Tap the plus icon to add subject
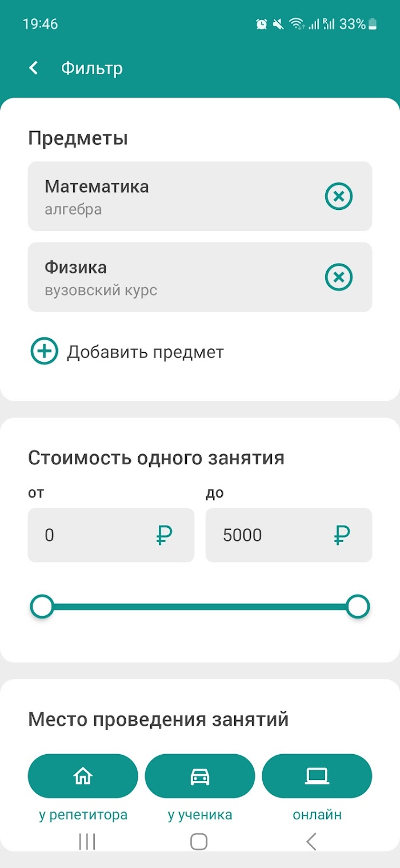This screenshot has width=400, height=868. (44, 351)
